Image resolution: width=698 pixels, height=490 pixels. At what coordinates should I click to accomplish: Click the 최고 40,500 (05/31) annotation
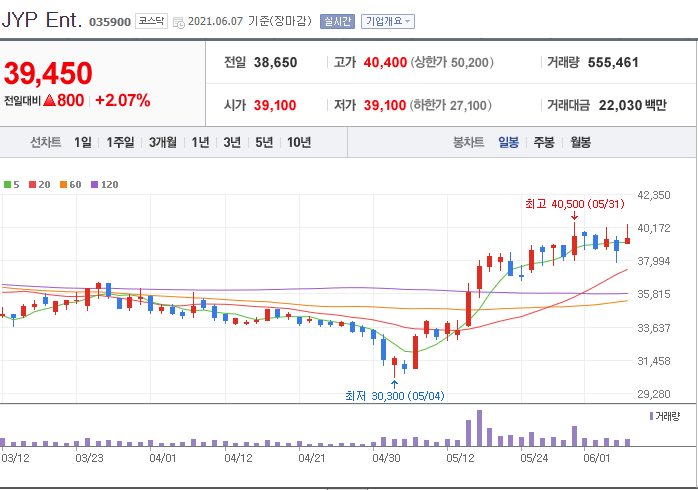575,204
